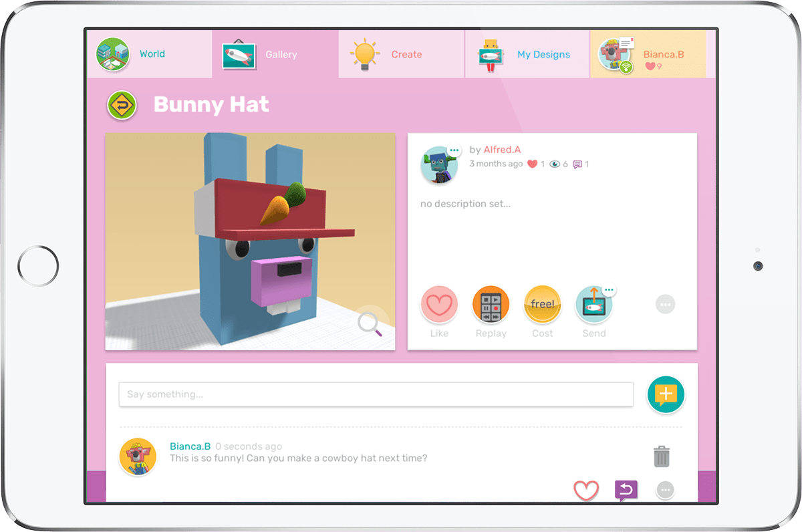Click the cowboy hat comment text
The width and height of the screenshot is (802, 532).
298,458
